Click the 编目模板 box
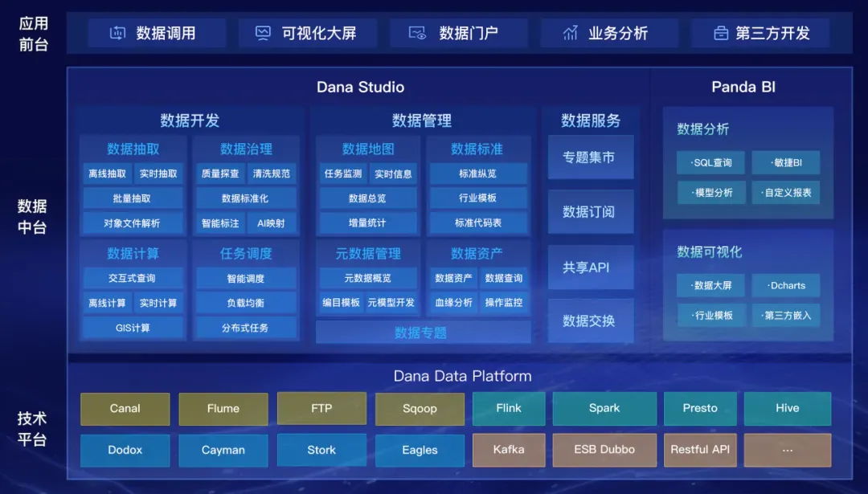868x494 pixels. [342, 303]
